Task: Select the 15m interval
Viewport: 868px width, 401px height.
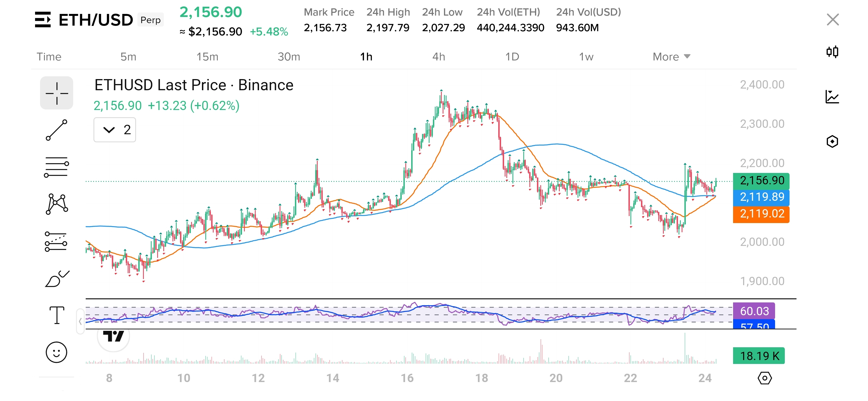Action: click(x=207, y=57)
